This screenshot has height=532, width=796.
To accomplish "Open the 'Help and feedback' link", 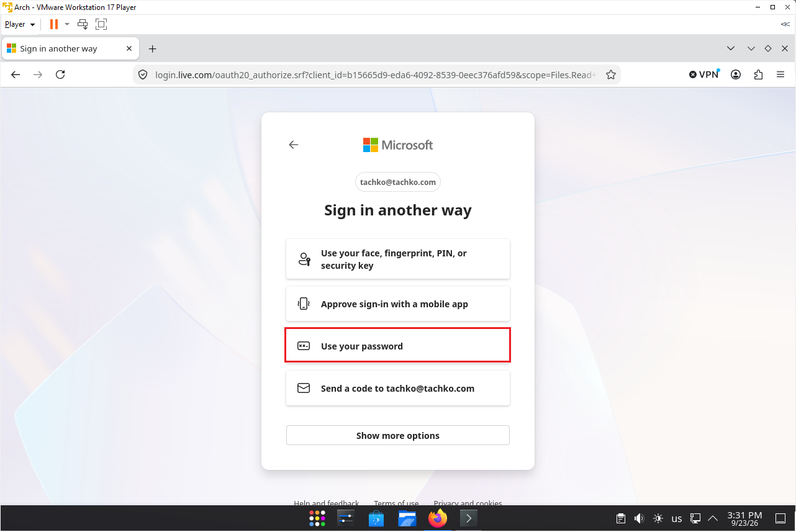I will (x=327, y=503).
